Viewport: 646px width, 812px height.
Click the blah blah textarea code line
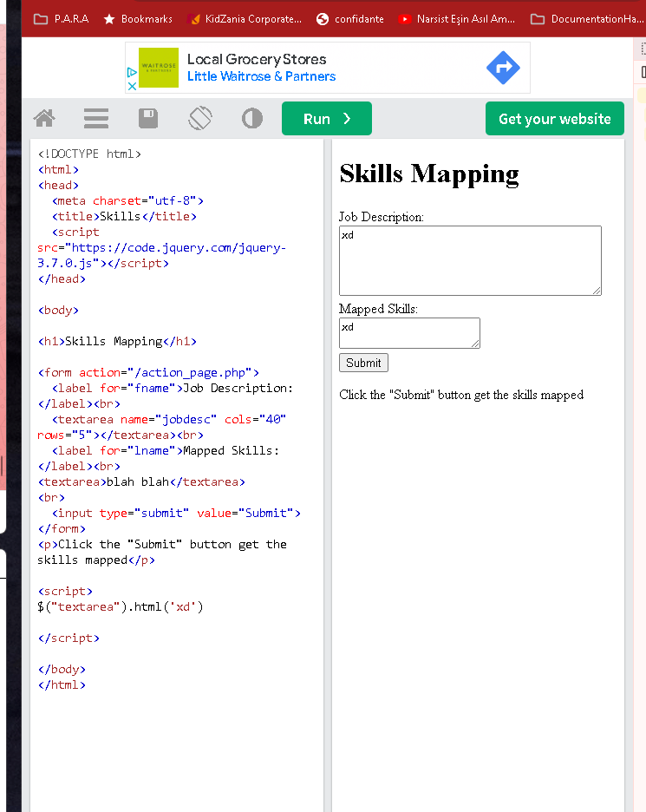141,481
